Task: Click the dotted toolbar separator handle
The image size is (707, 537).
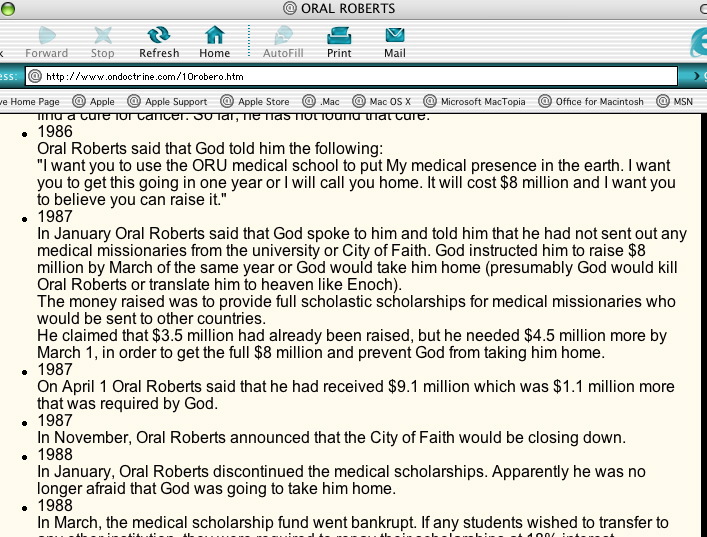Action: tap(249, 41)
